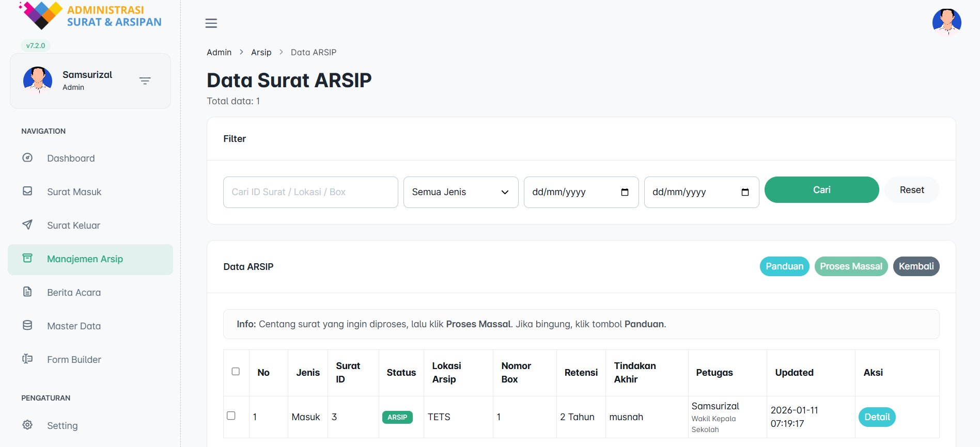Image resolution: width=980 pixels, height=447 pixels.
Task: Open the first date picker calendar icon
Action: pos(625,192)
